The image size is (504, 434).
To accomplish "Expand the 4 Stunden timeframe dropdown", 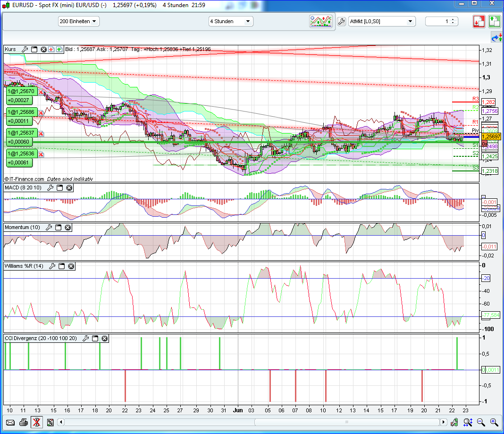I will (x=231, y=21).
